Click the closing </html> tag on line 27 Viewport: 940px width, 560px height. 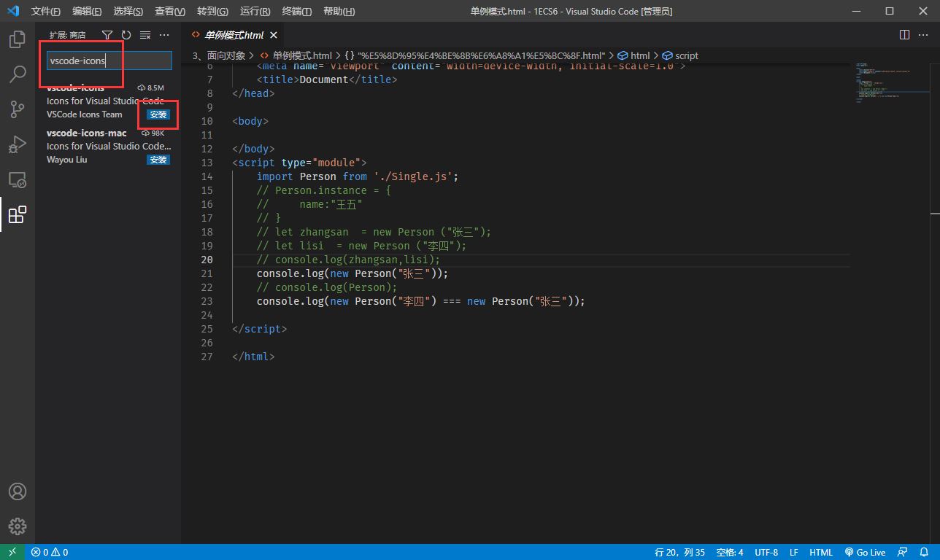point(254,357)
